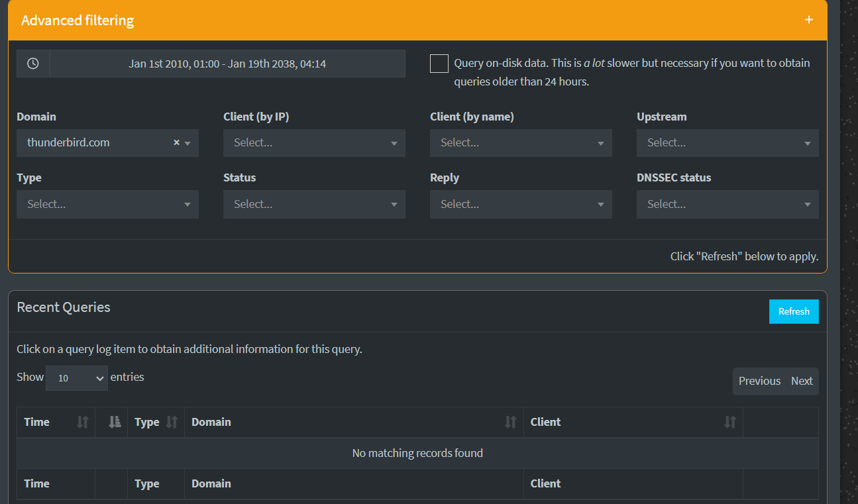Image resolution: width=858 pixels, height=504 pixels.
Task: Open the date range clock icon
Action: tap(33, 63)
